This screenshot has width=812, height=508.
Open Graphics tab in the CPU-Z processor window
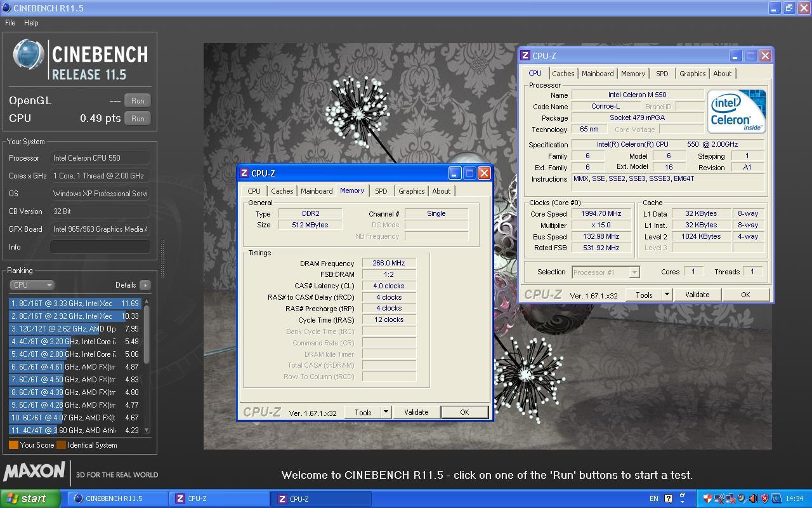tap(692, 74)
